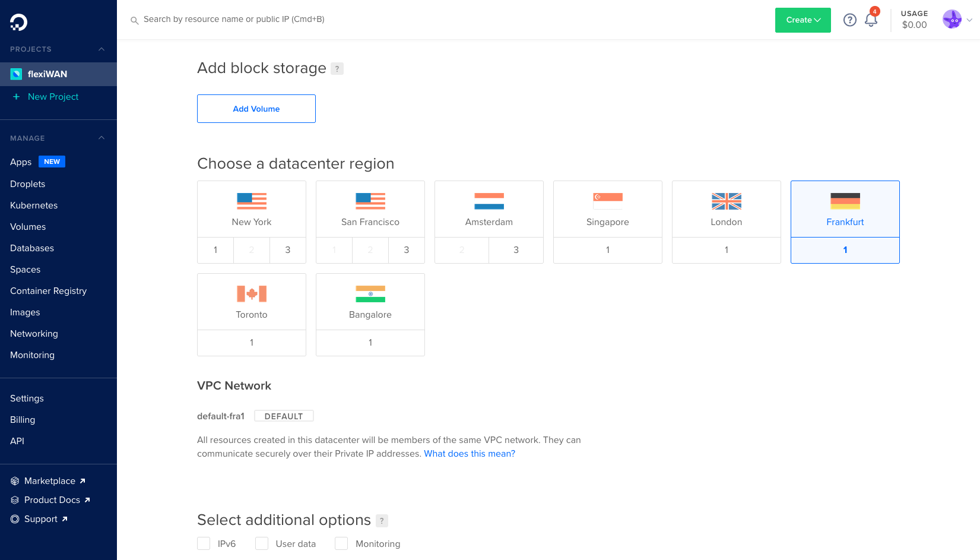Collapse the Projects section
The width and height of the screenshot is (980, 560).
(x=102, y=49)
